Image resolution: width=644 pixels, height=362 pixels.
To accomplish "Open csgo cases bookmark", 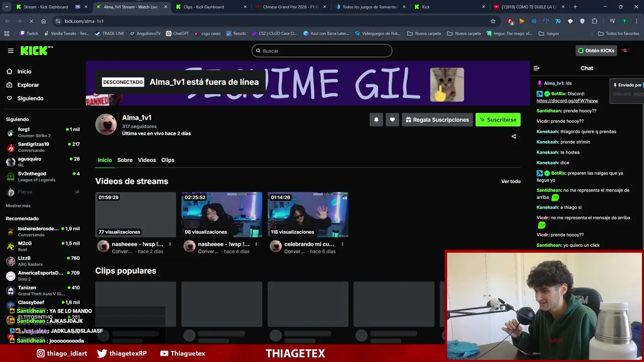I will pos(208,34).
